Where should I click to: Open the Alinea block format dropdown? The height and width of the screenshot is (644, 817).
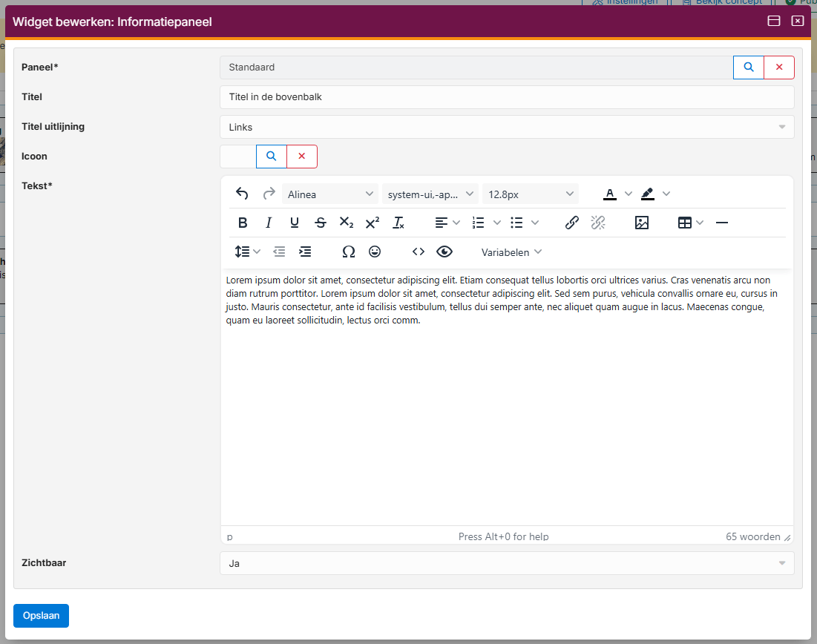(330, 194)
